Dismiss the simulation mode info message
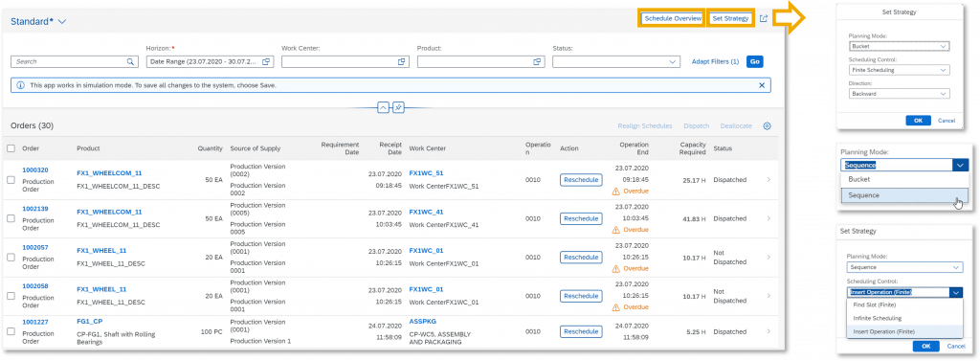 tap(761, 85)
